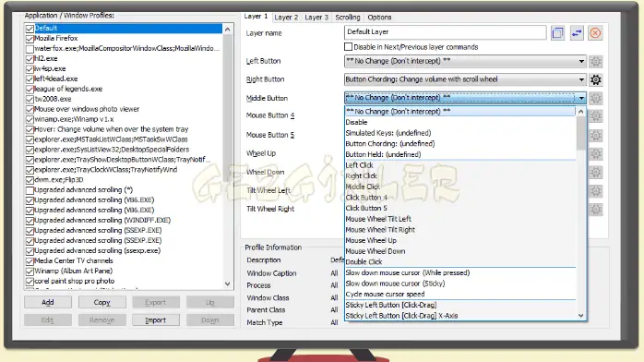The image size is (644, 362).
Task: Toggle league of legends.exe checkbox
Action: pos(30,90)
